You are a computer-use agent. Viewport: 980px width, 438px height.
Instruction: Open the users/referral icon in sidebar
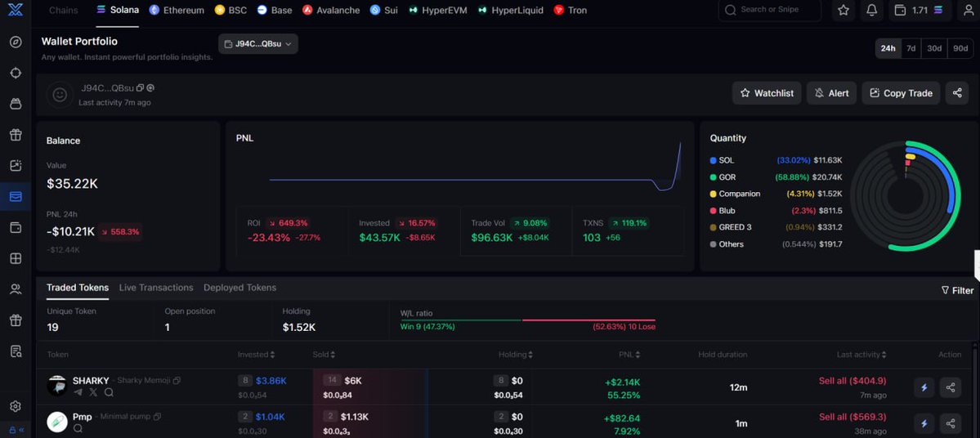pyautogui.click(x=16, y=289)
